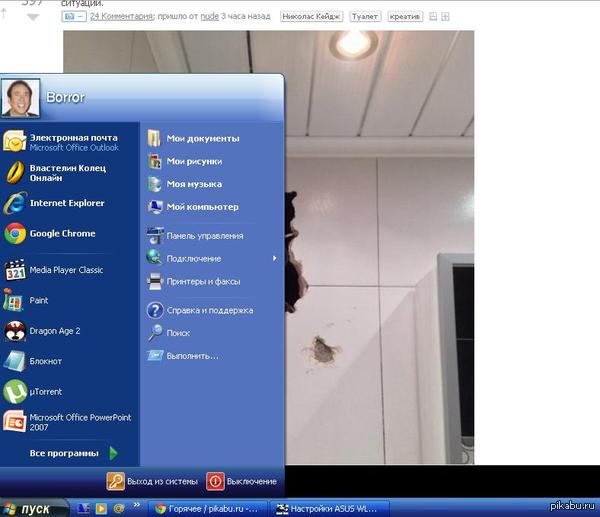The width and height of the screenshot is (600, 517).
Task: Open Мои рисунки folder icon
Action: pyautogui.click(x=155, y=161)
